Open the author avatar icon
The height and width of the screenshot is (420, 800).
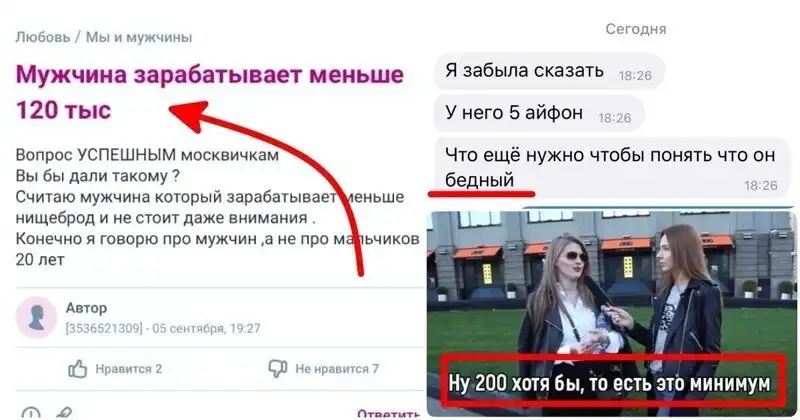[x=36, y=318]
